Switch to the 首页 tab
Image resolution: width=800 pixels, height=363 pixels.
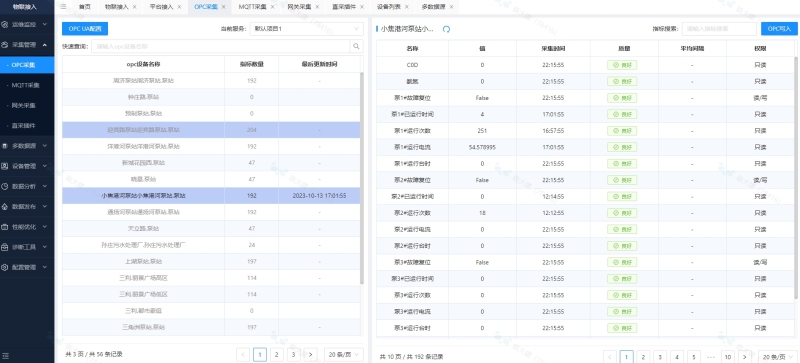[85, 7]
